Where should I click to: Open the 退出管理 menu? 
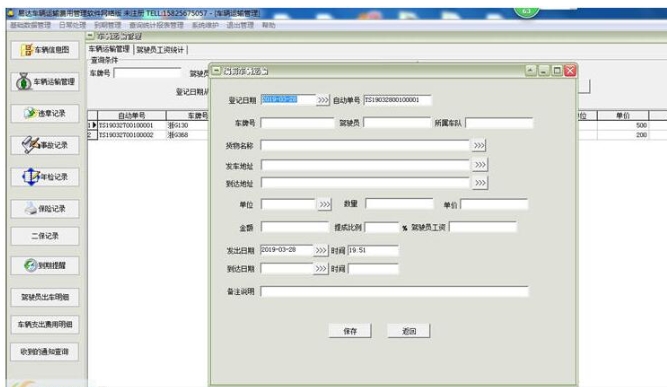point(240,25)
